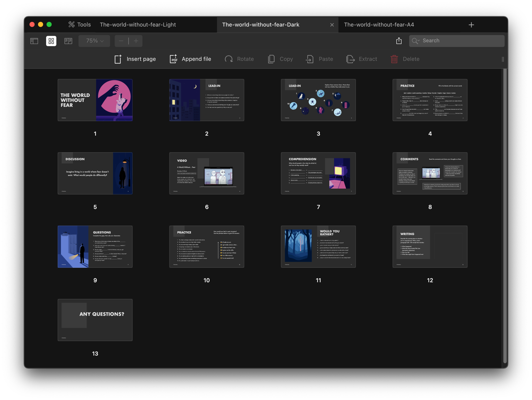The height and width of the screenshot is (400, 532).
Task: Select the Video page 6 thumbnail
Action: point(207,173)
